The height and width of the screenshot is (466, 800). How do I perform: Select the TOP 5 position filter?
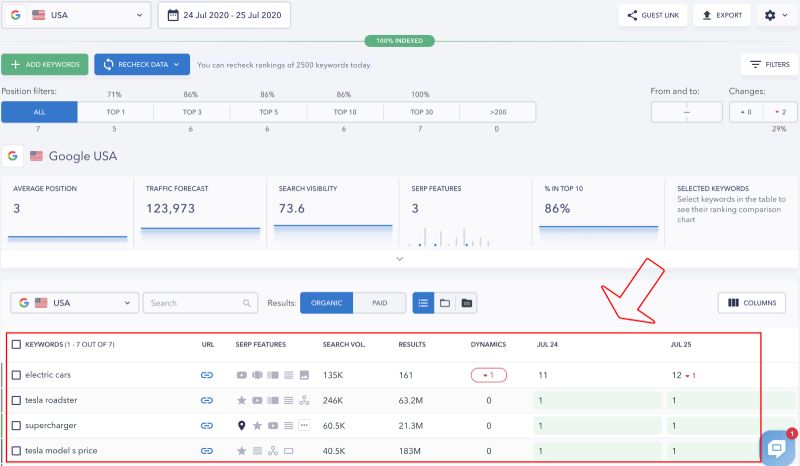[268, 112]
